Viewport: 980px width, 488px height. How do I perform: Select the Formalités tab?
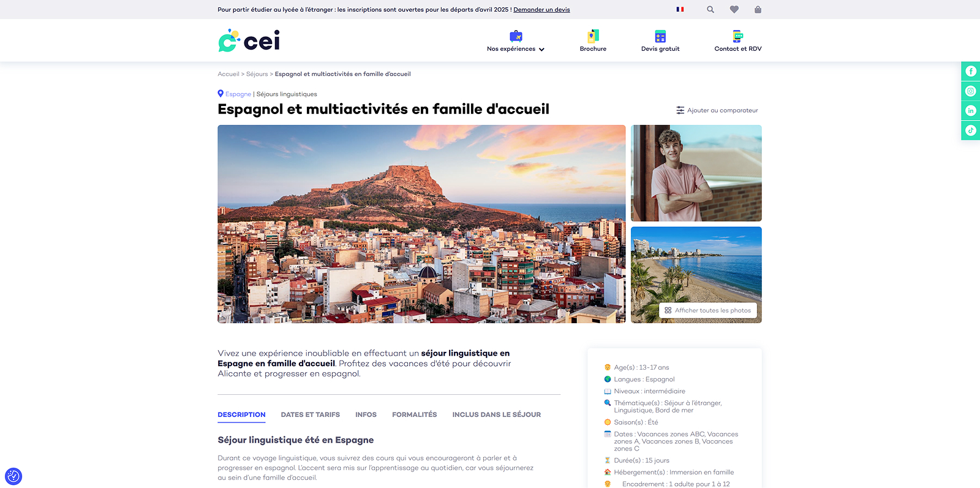414,415
